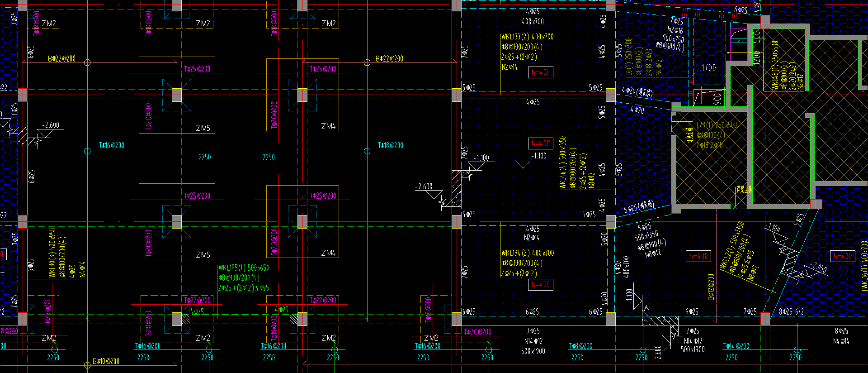Click the vertical 900 dimension text
The width and height of the screenshot is (868, 373).
[x=717, y=98]
